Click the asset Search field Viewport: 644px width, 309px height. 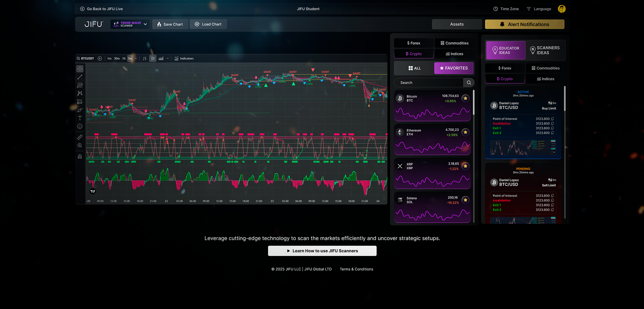pos(429,83)
